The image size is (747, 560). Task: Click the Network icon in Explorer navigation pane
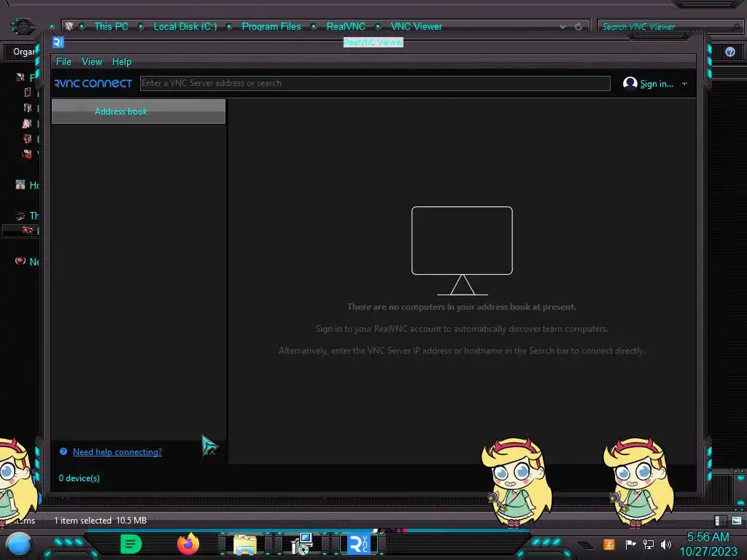[x=20, y=261]
